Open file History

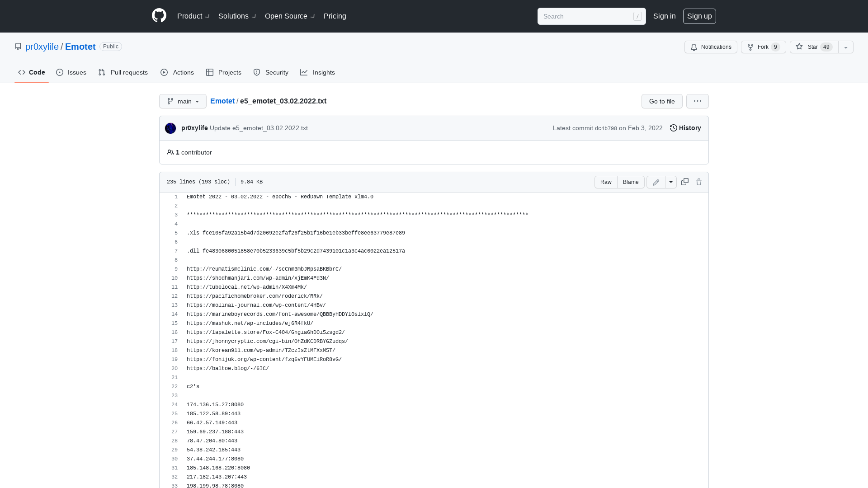(x=685, y=128)
